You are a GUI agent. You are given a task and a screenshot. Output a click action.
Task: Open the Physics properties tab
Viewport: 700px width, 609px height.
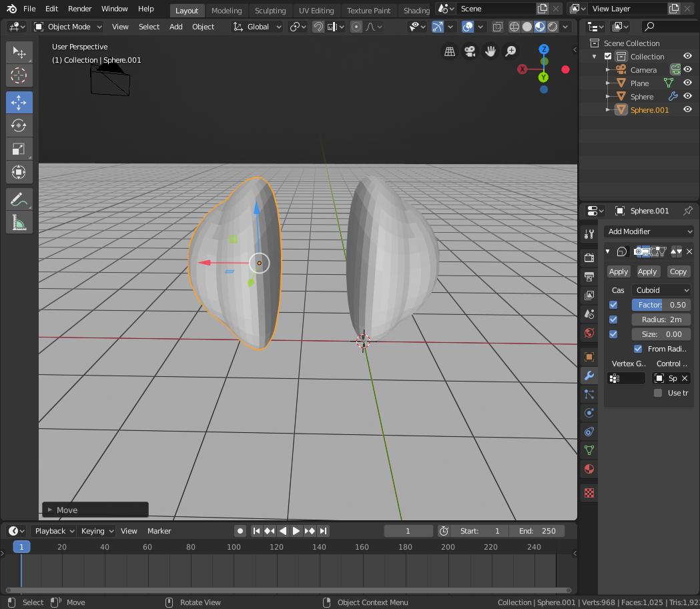pyautogui.click(x=589, y=413)
